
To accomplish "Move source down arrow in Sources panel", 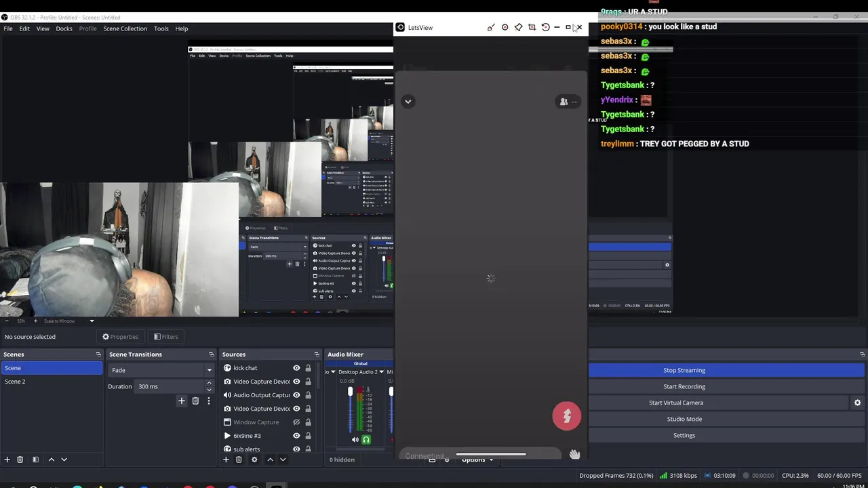I will 283,460.
